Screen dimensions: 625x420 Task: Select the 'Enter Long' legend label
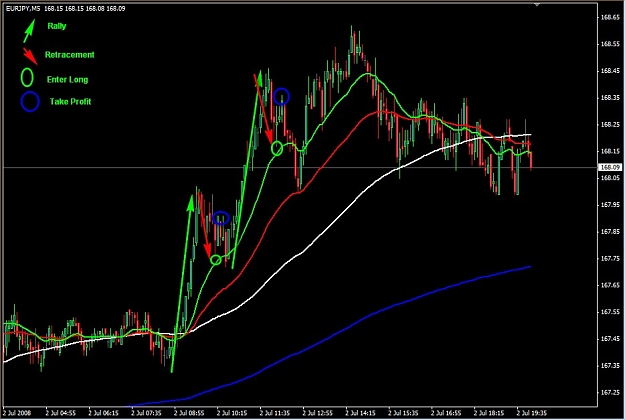point(67,79)
